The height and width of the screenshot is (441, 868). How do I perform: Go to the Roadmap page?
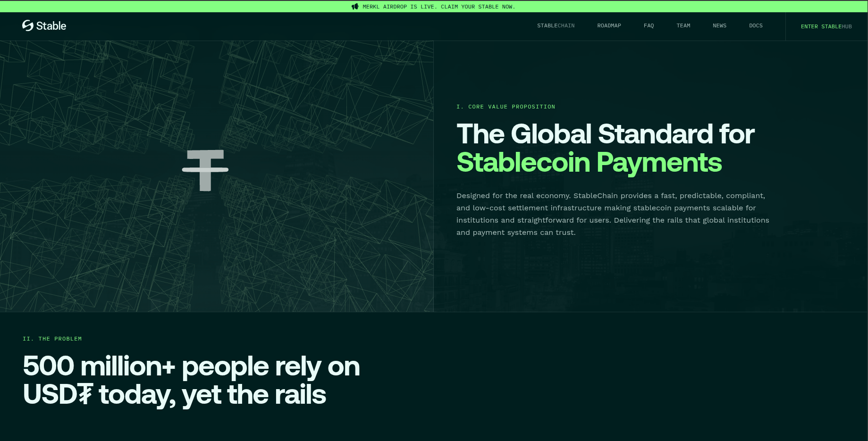pos(609,26)
